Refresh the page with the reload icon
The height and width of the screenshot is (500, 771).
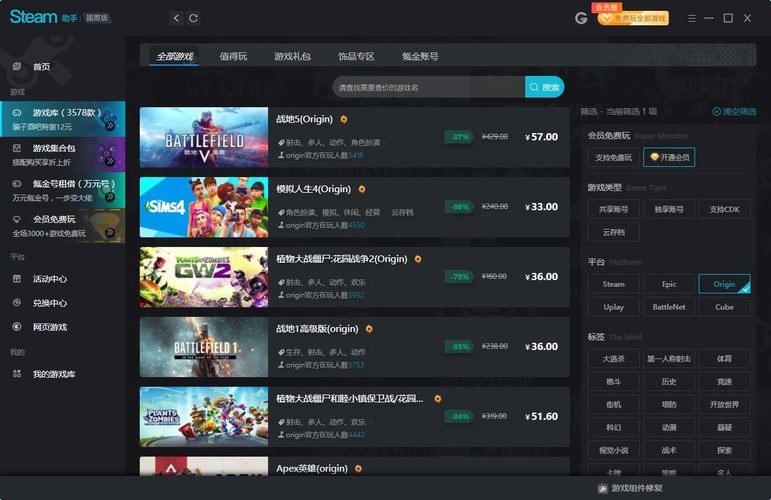coord(193,18)
